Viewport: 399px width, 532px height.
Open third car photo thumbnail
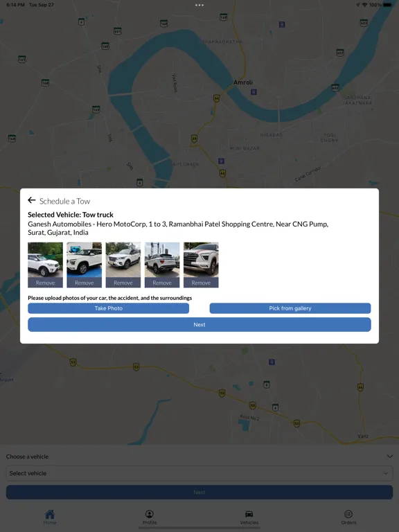click(123, 260)
